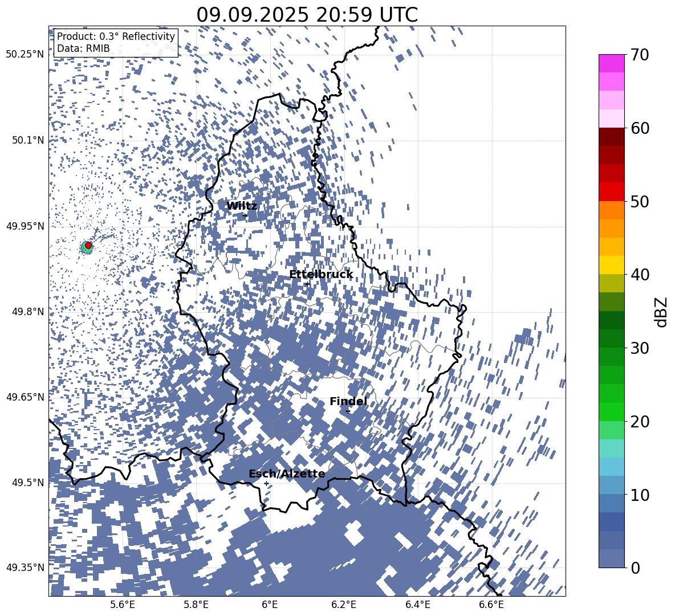Click the 50.1°N latitude label
Image resolution: width=675 pixels, height=616 pixels.
tap(27, 140)
